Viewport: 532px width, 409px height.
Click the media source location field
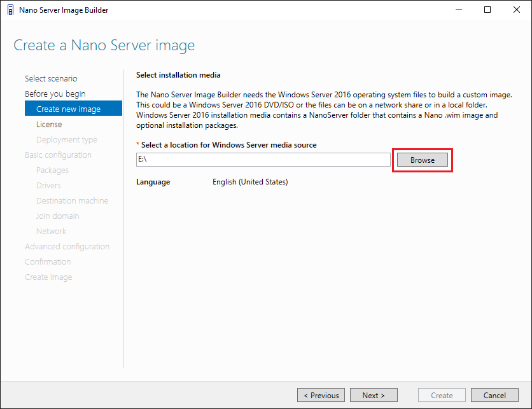[x=263, y=160]
